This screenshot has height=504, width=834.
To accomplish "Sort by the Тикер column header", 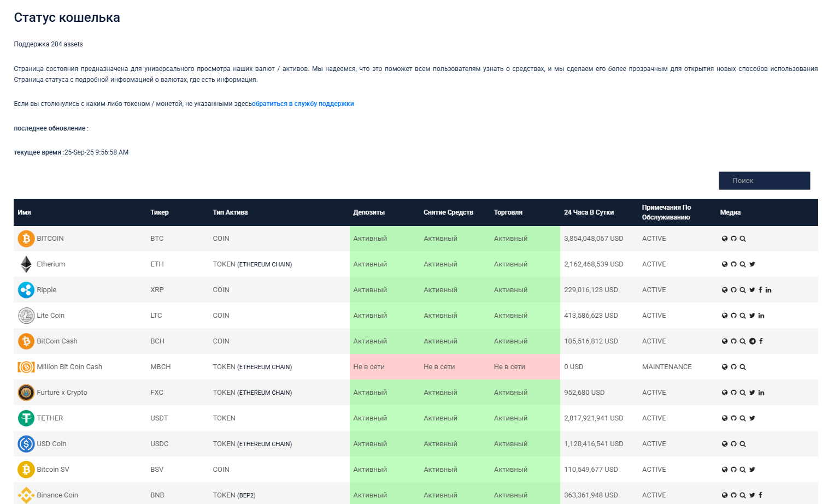I will [x=160, y=212].
